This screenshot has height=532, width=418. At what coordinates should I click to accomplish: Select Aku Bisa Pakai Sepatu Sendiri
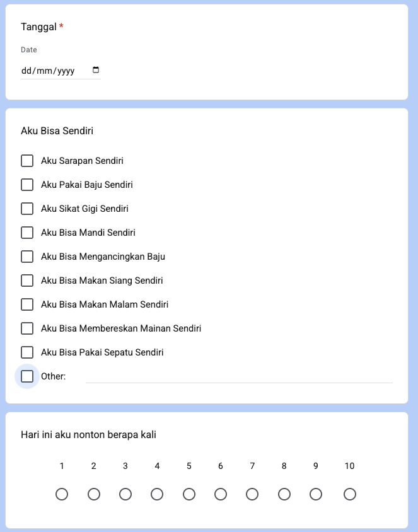point(27,352)
